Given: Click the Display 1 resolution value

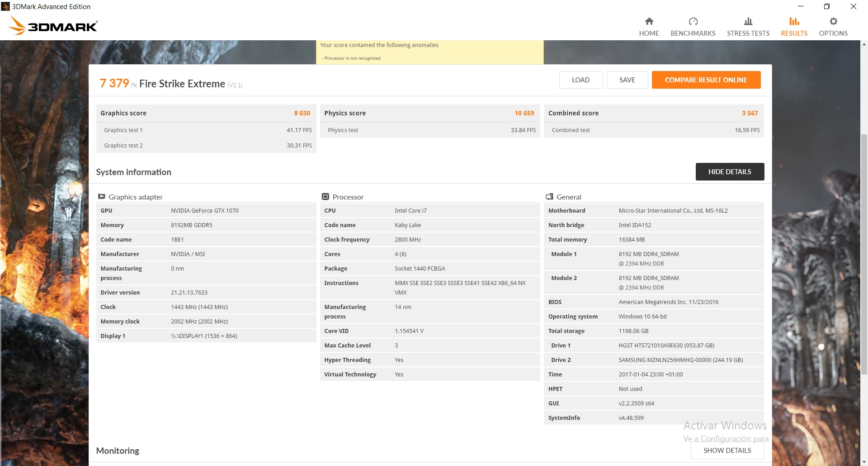Looking at the screenshot, I should coord(204,336).
